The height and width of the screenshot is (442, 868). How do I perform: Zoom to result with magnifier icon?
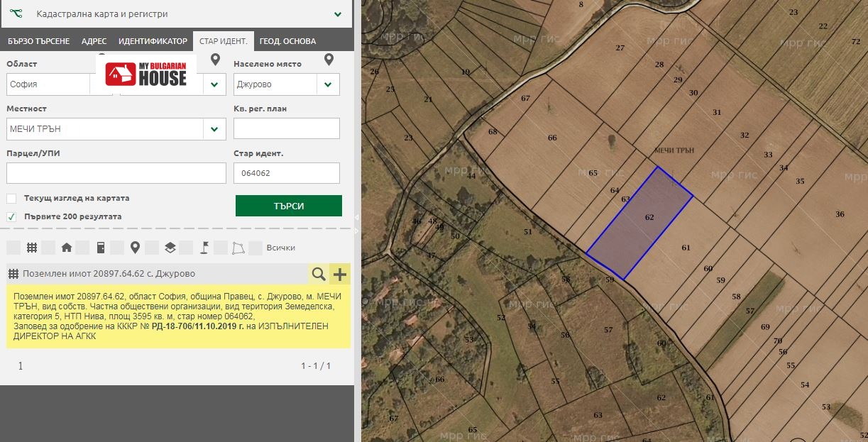pos(319,274)
